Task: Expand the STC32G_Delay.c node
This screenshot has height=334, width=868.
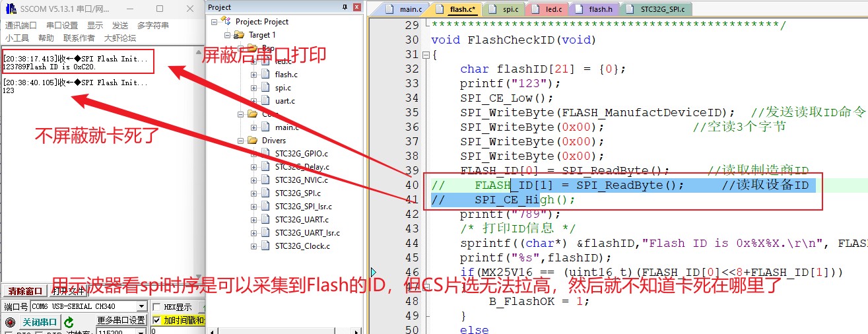Action: 254,167
